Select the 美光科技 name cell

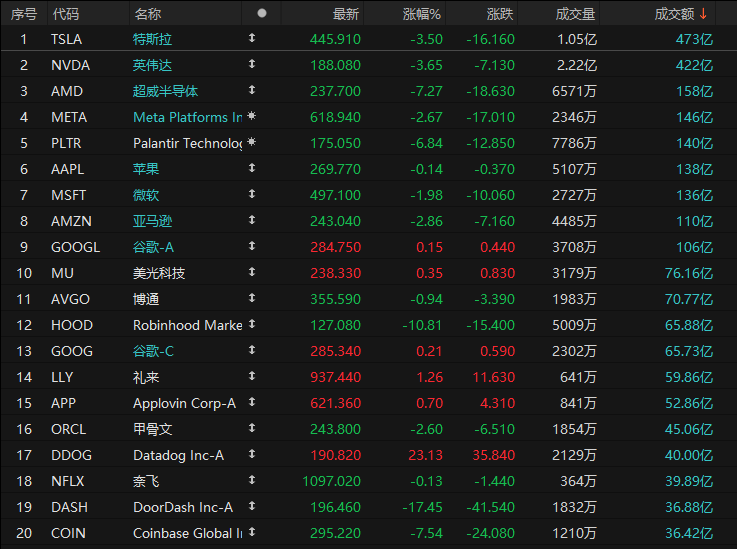point(159,273)
